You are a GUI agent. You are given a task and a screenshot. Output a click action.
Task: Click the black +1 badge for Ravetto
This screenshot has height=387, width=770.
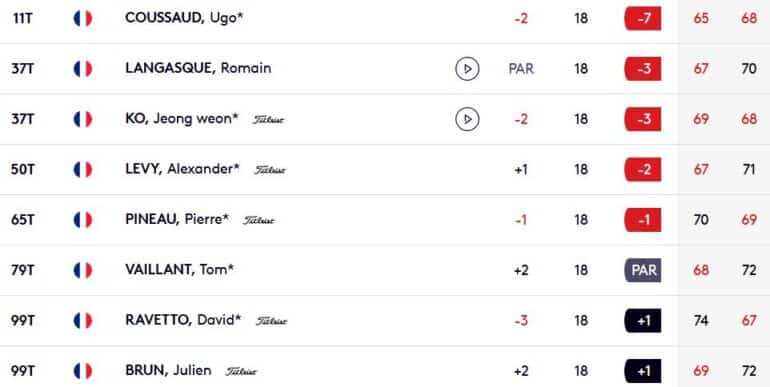coord(643,321)
